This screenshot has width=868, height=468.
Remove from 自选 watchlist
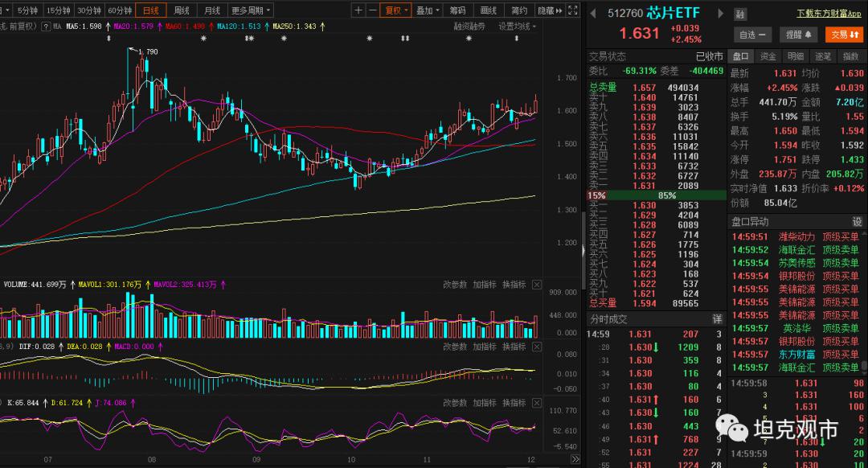[752, 35]
